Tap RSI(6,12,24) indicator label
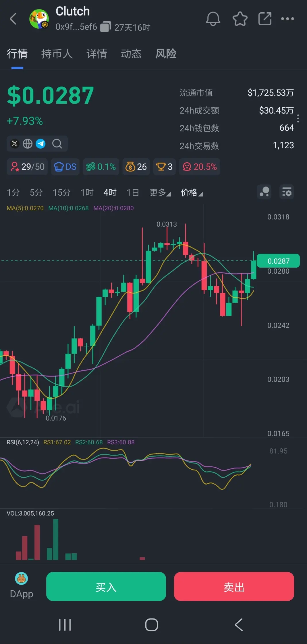 coord(23,442)
